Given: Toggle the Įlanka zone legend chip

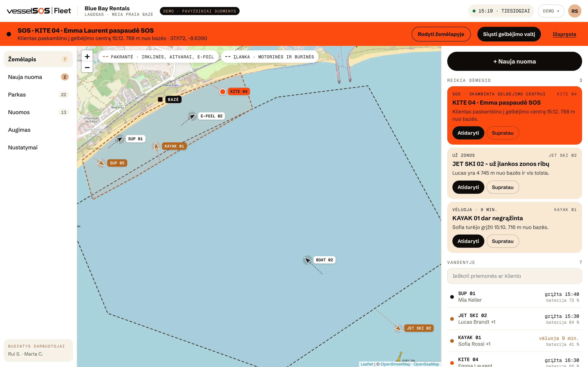Looking at the screenshot, I should click(x=270, y=57).
